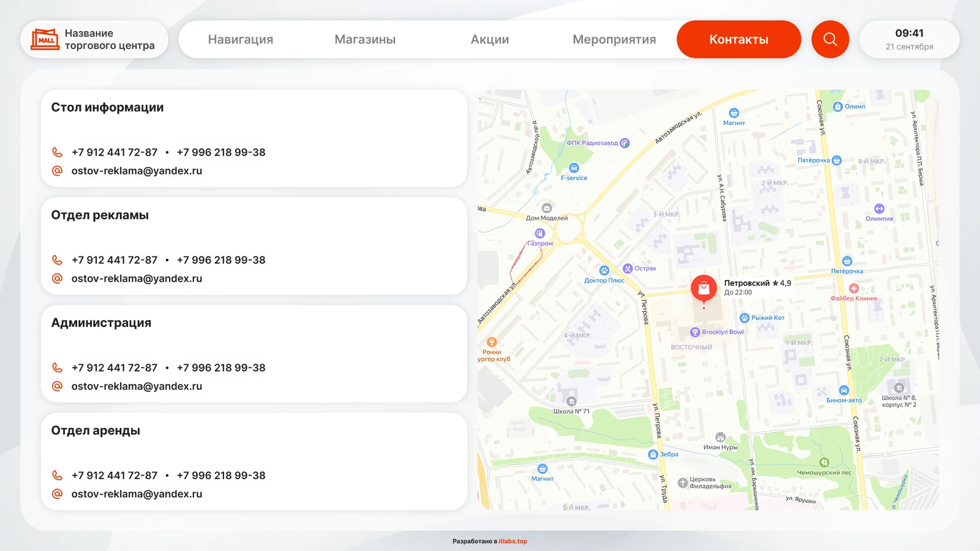This screenshot has height=551, width=980.
Task: Click the Brooklyn Bowl marker
Action: click(695, 332)
